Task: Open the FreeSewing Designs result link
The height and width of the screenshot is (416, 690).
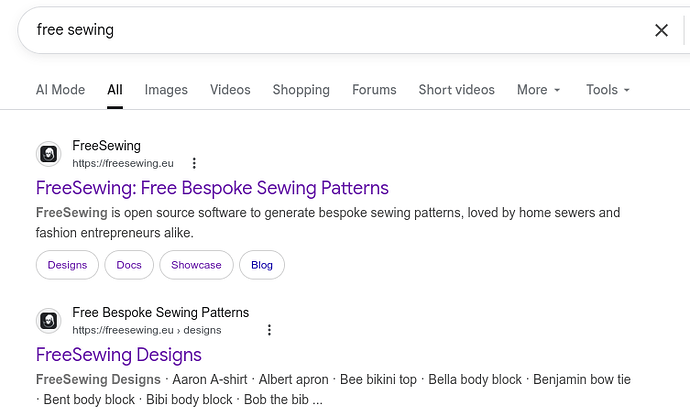Action: point(119,355)
